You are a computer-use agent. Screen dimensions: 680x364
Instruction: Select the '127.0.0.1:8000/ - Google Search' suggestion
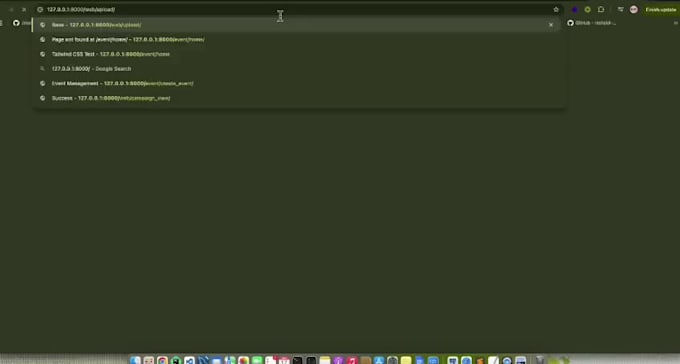tap(299, 69)
